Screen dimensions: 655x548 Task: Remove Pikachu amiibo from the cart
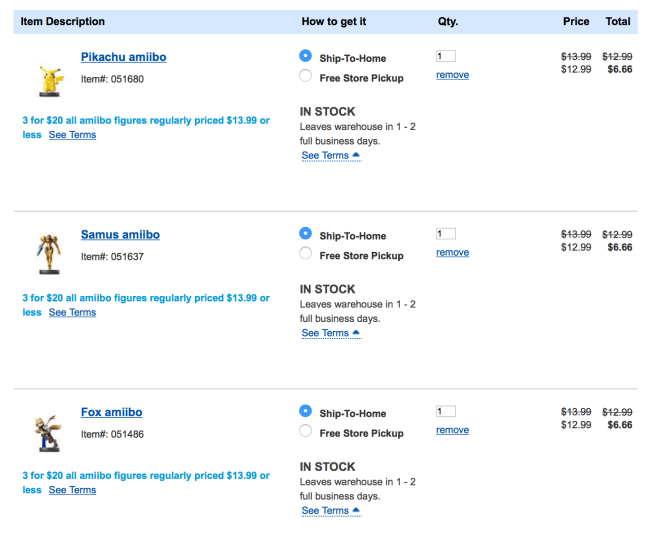click(x=452, y=75)
